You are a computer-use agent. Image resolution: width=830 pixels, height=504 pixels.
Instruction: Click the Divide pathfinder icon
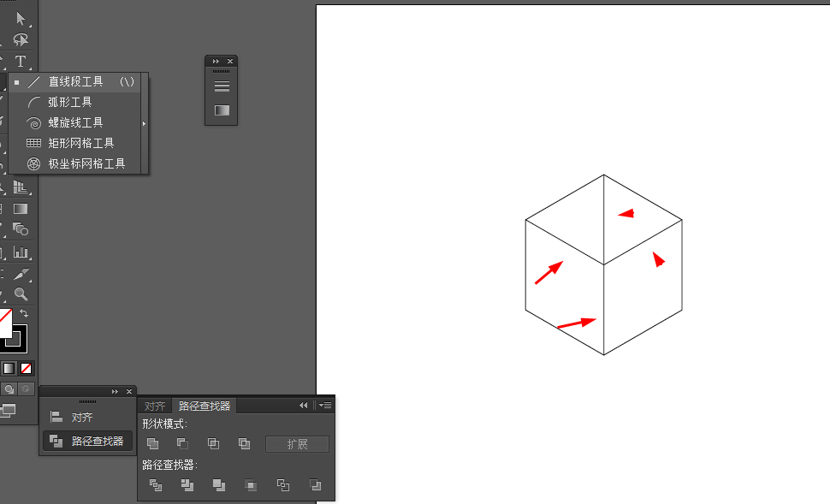click(x=156, y=484)
